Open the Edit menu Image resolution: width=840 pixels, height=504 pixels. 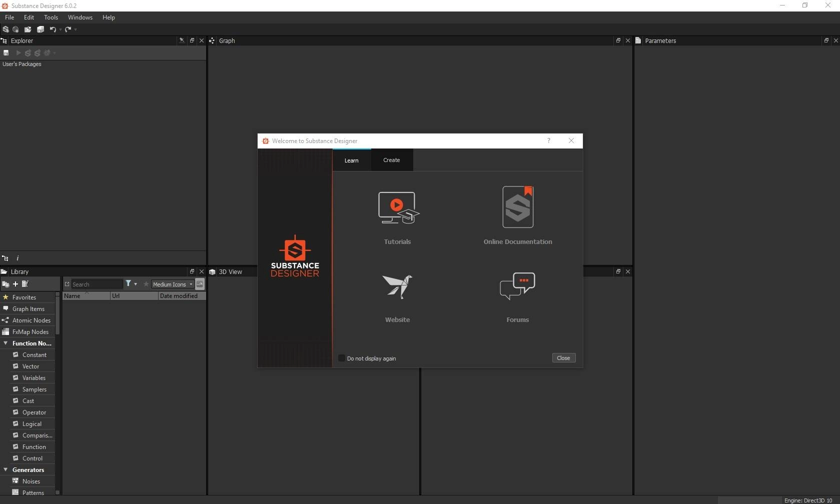tap(29, 17)
